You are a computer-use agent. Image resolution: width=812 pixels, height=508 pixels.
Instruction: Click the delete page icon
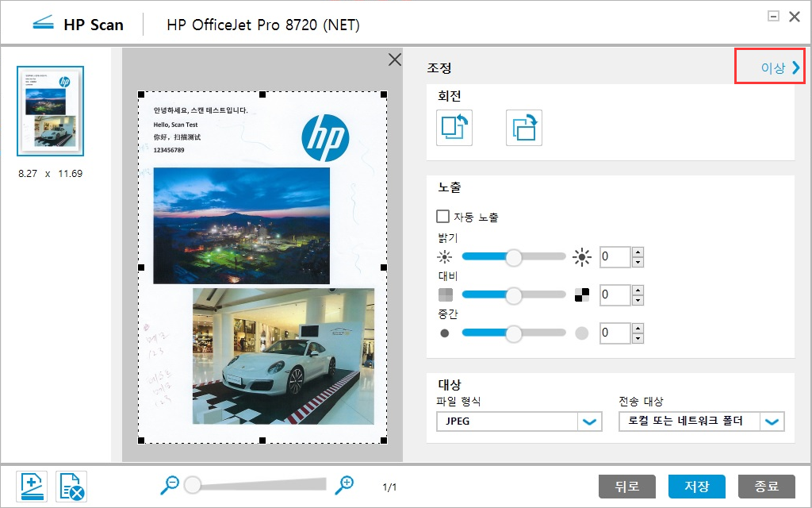pos(71,487)
